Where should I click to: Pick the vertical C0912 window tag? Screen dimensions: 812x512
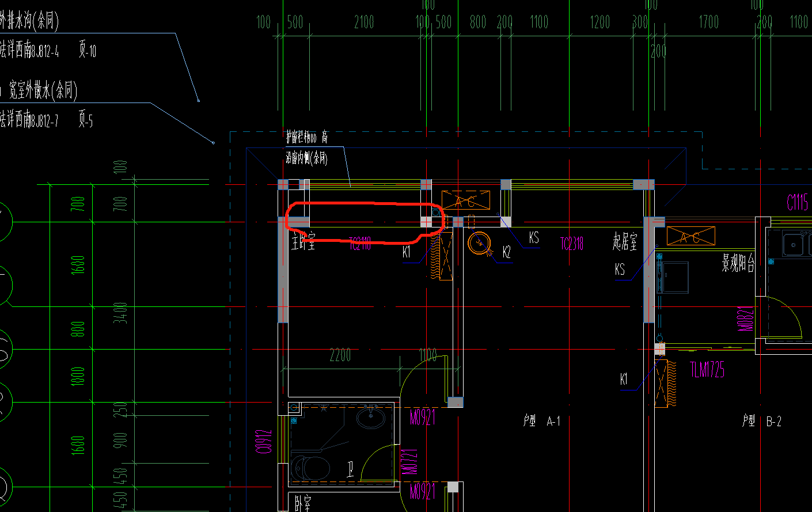click(263, 441)
